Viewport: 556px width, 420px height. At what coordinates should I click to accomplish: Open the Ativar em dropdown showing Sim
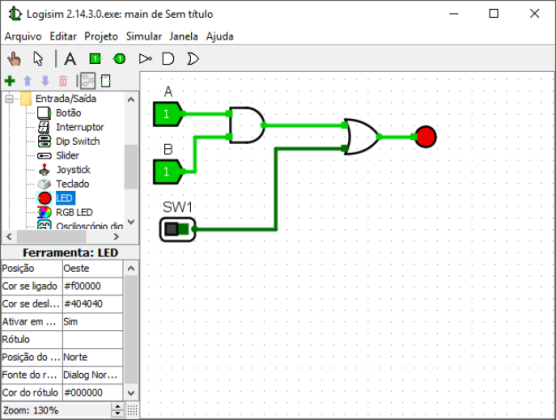(92, 322)
